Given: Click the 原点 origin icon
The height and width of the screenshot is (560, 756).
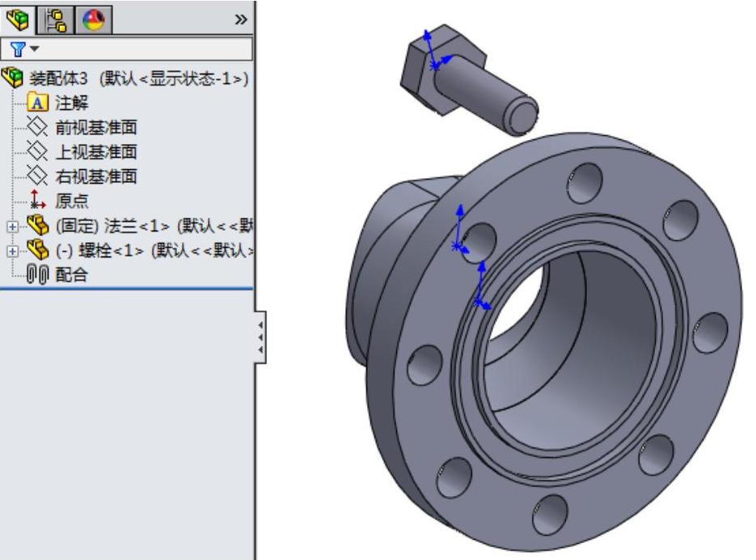Looking at the screenshot, I should pyautogui.click(x=38, y=199).
